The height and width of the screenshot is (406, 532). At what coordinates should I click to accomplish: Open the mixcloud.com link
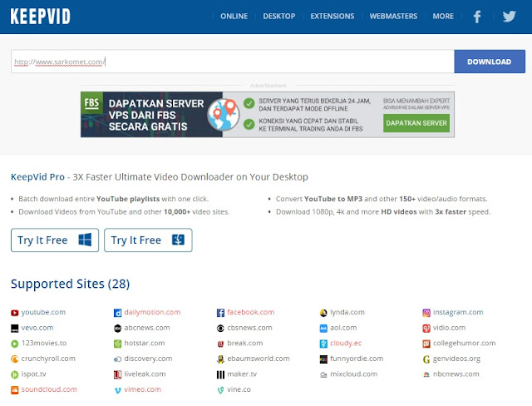(353, 374)
